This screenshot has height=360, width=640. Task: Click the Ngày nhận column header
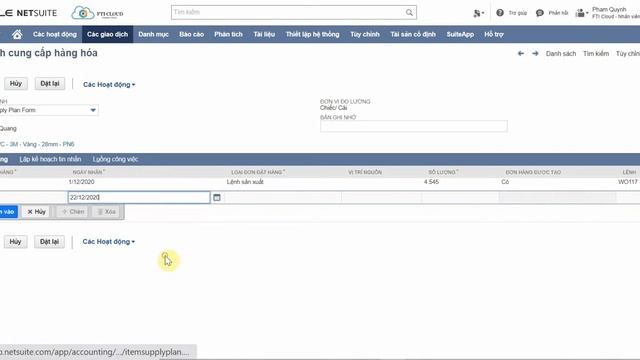pos(89,172)
